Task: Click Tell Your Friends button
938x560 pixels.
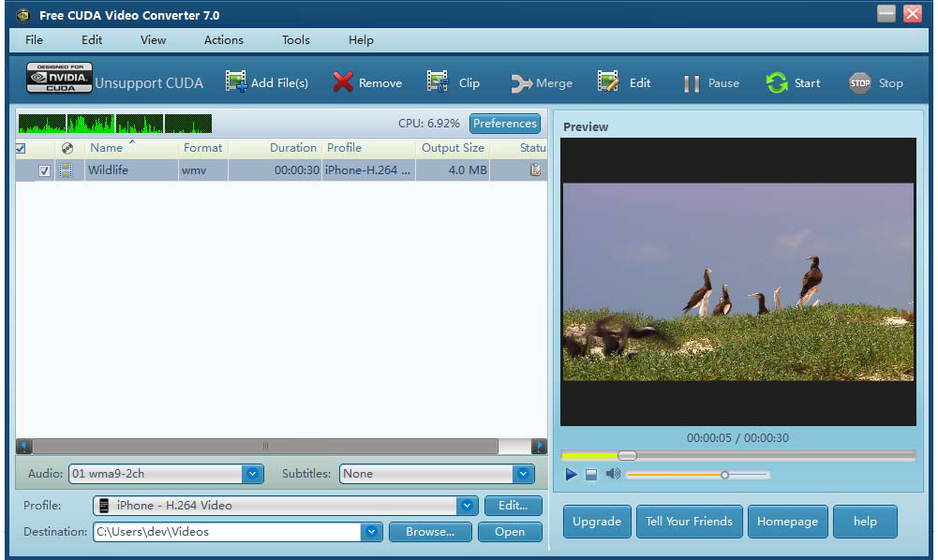Action: pos(689,522)
